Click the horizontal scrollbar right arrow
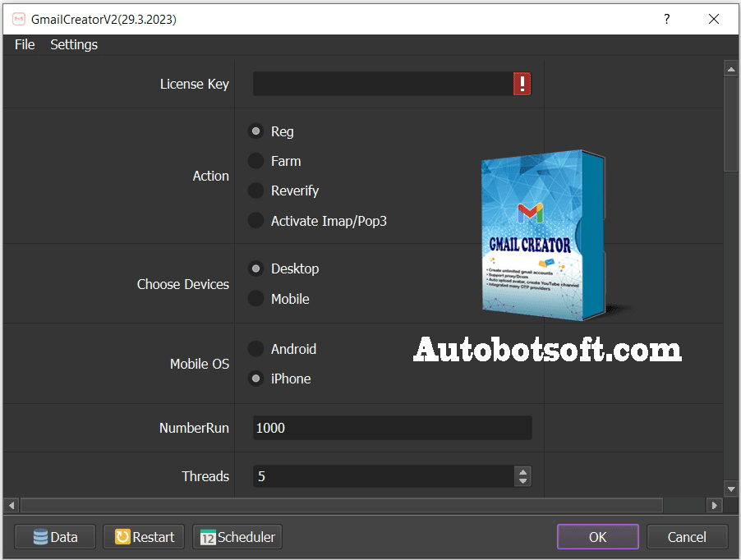The height and width of the screenshot is (560, 741). (715, 506)
